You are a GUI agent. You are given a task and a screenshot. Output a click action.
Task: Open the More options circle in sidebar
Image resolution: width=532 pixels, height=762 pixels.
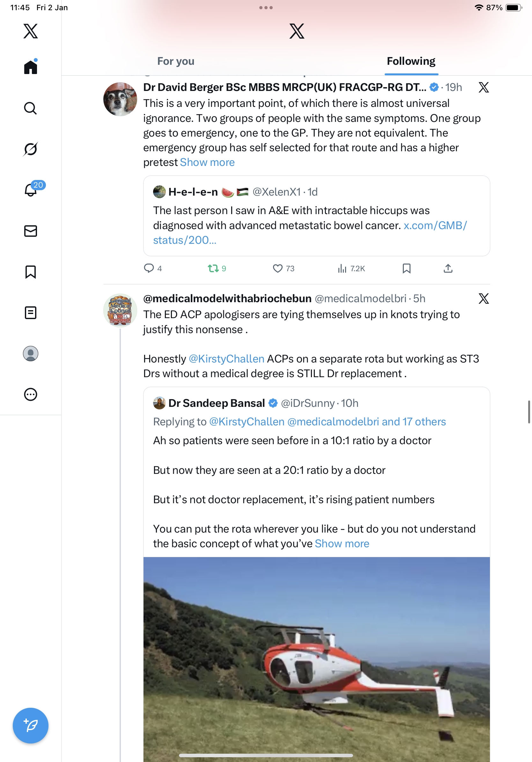[x=31, y=395]
